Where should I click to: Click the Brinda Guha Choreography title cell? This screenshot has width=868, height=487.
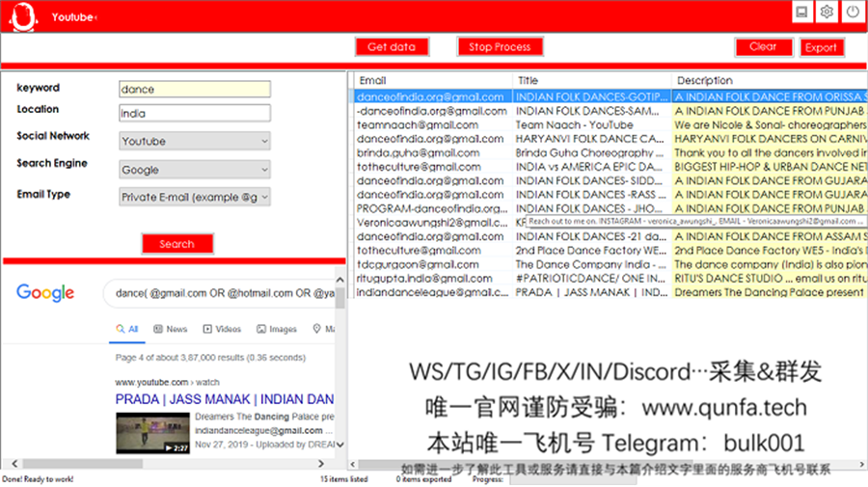(x=592, y=152)
